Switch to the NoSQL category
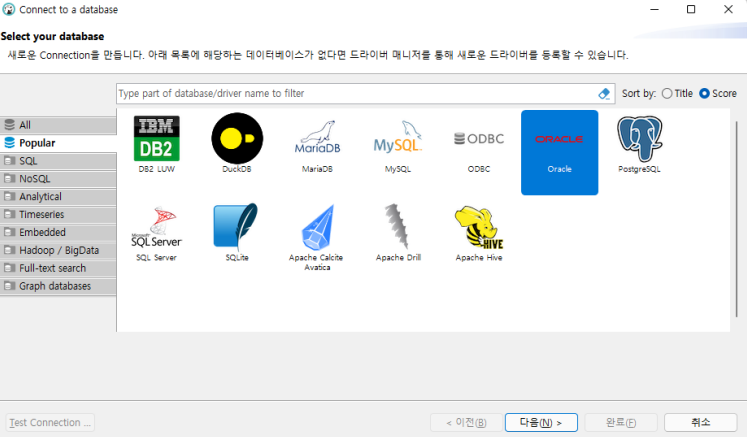The height and width of the screenshot is (437, 747). tap(58, 179)
